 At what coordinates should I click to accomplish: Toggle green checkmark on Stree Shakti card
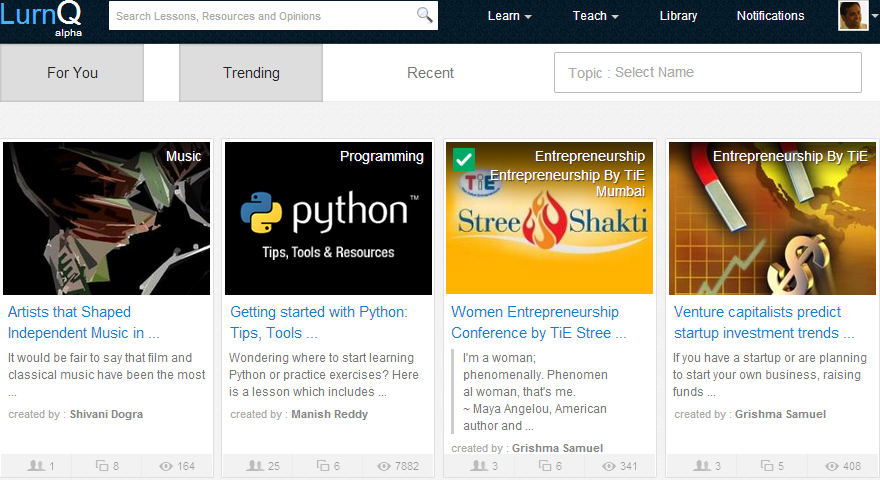pyautogui.click(x=464, y=159)
